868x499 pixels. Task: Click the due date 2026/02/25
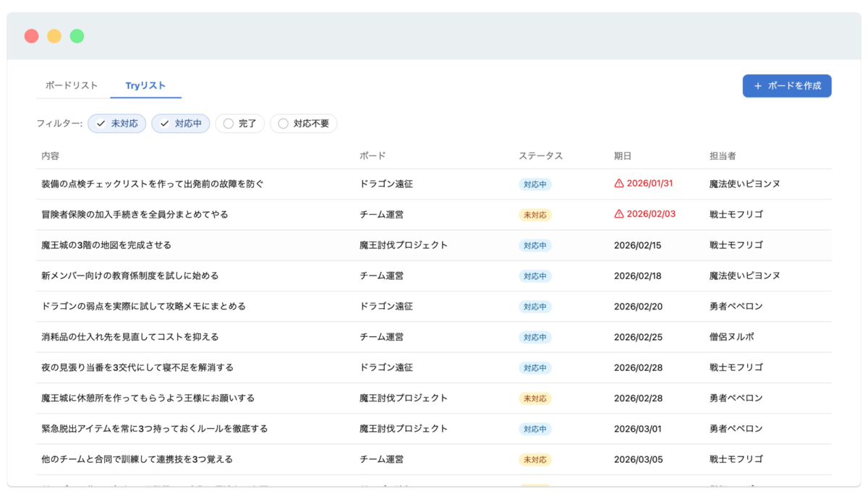click(638, 337)
